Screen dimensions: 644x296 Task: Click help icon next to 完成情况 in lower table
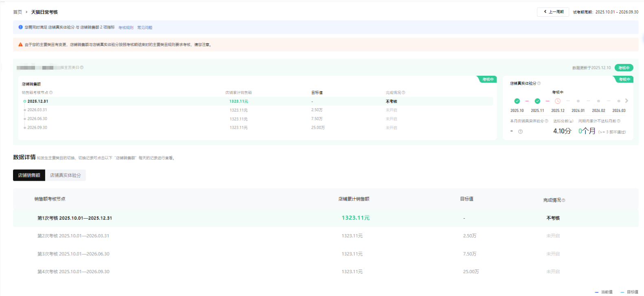[563, 200]
